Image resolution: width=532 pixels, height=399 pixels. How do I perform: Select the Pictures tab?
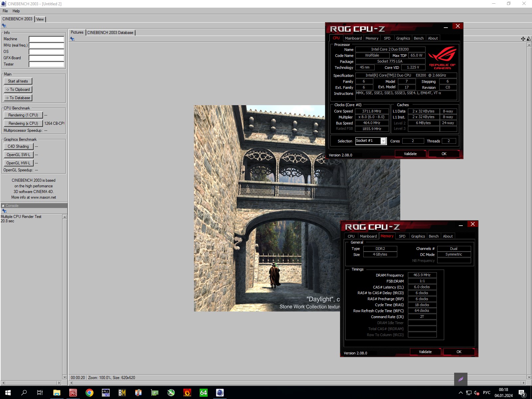(77, 32)
